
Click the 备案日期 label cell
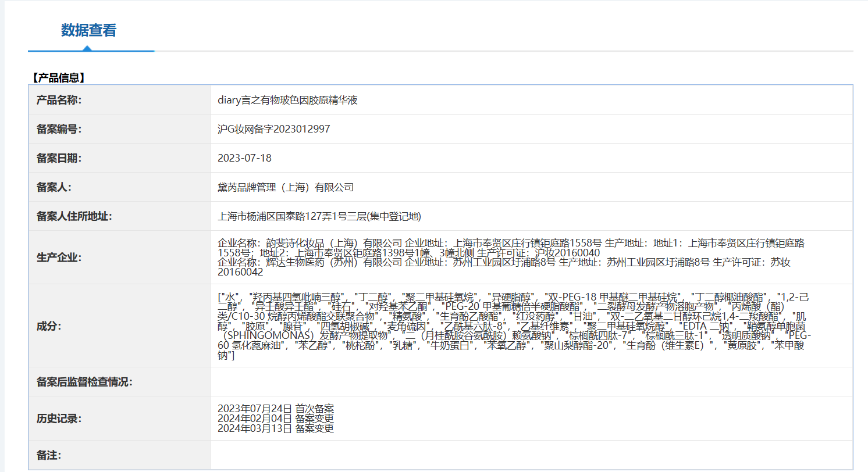119,158
